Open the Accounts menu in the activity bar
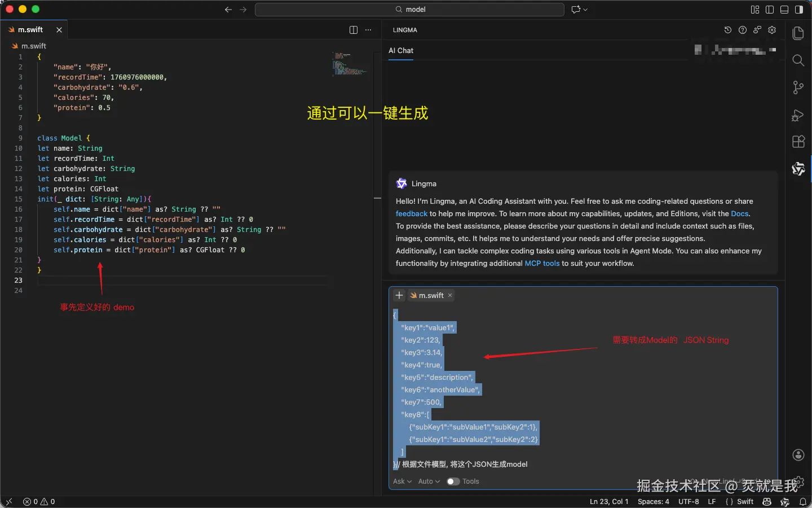Screen dimensions: 812x508 [798, 455]
